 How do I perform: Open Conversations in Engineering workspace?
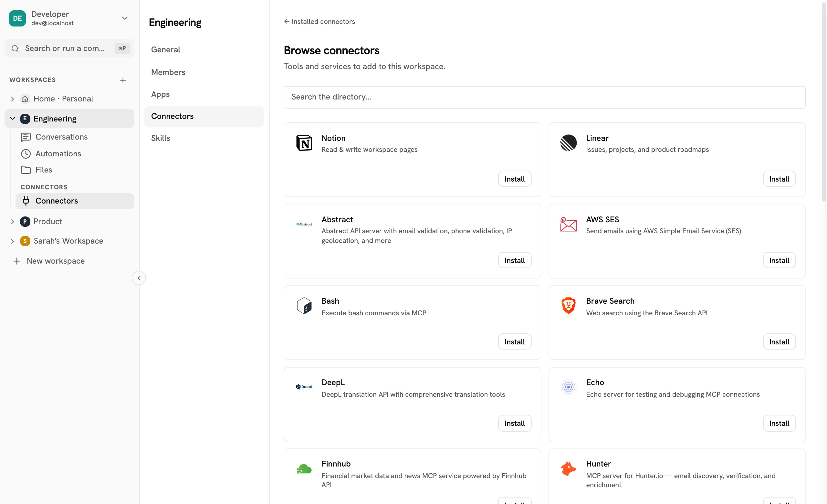[75, 137]
